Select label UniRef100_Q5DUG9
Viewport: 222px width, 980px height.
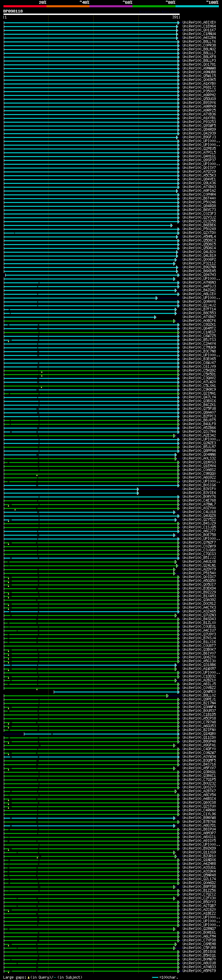tap(199, 99)
